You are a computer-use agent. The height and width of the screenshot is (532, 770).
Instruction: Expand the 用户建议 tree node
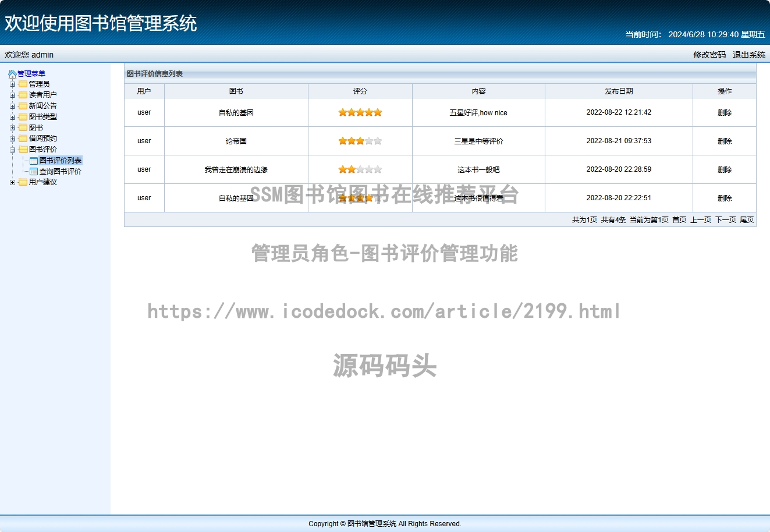coord(13,182)
